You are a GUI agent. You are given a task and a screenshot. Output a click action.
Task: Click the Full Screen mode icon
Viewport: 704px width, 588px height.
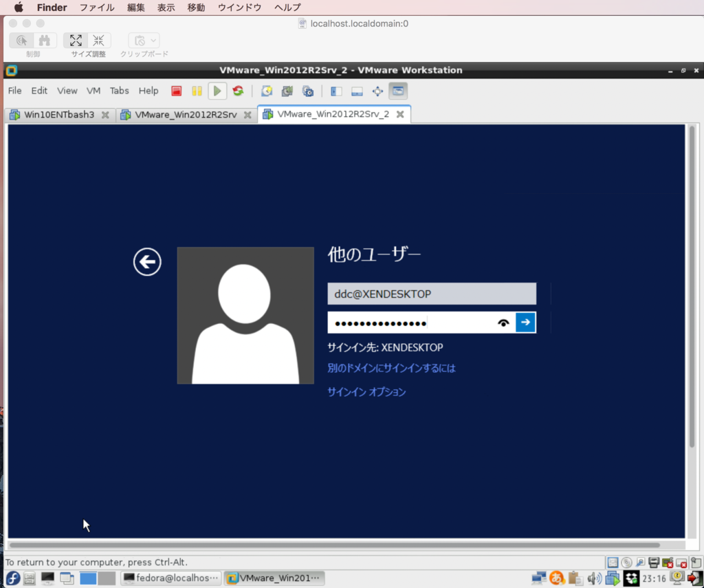(377, 91)
